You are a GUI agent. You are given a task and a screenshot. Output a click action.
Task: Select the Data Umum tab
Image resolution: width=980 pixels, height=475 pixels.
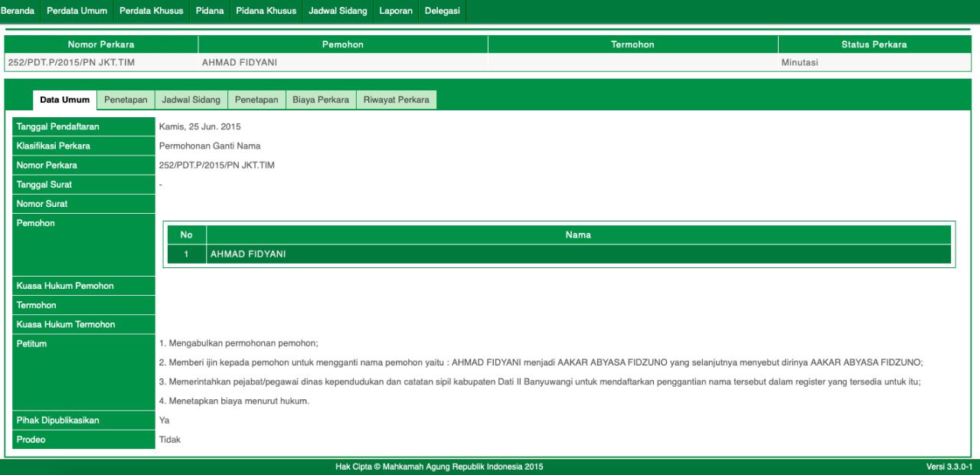click(64, 100)
